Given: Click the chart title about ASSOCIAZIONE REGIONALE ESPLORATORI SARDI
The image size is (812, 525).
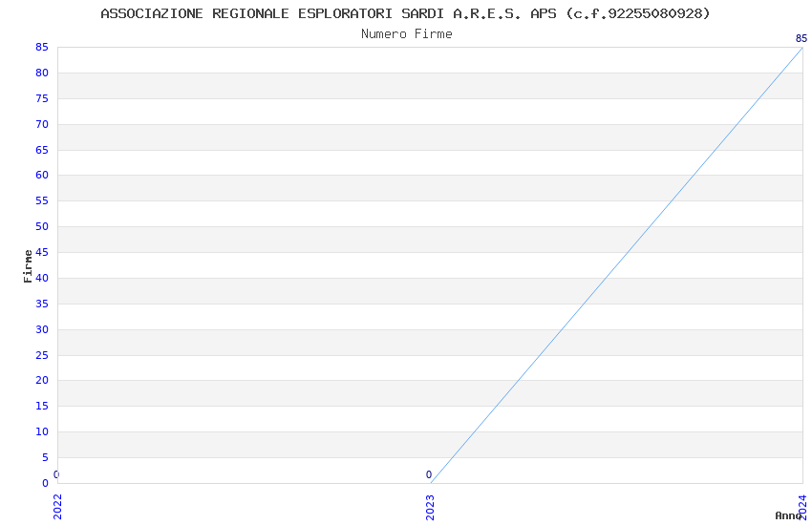Looking at the screenshot, I should [405, 13].
